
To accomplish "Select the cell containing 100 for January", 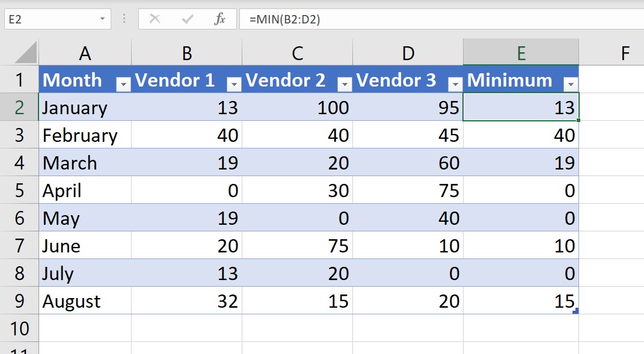I will click(x=297, y=108).
